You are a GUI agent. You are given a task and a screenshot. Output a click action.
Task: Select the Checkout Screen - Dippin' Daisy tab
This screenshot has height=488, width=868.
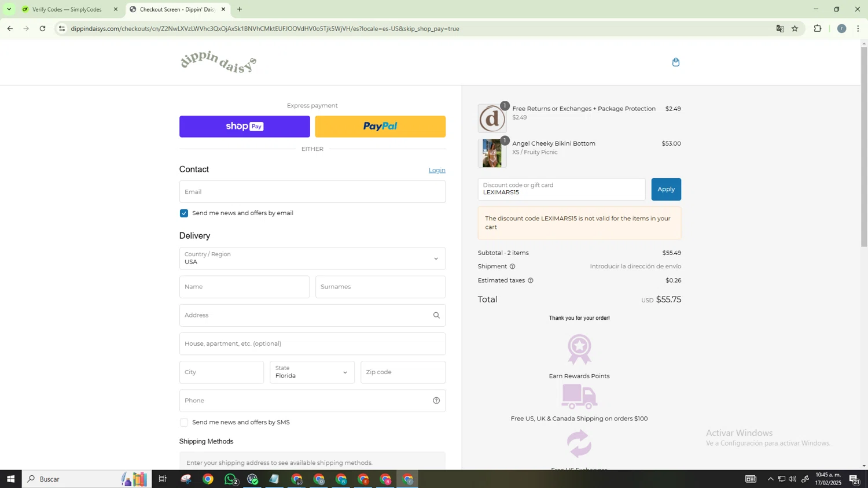coord(176,9)
